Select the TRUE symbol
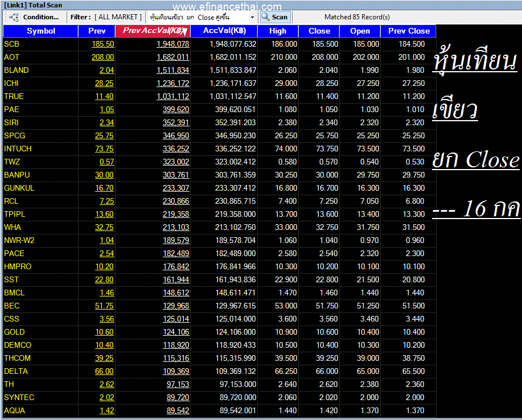This screenshot has height=420, width=522. 14,97
